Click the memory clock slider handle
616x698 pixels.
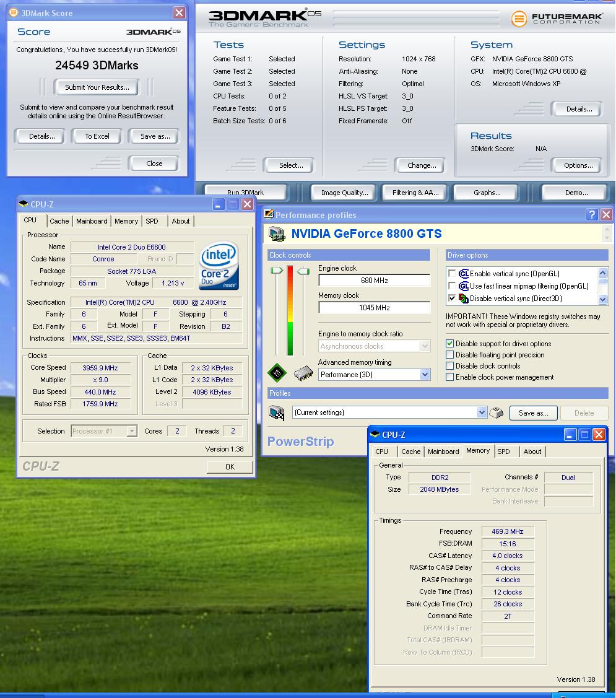[x=303, y=270]
